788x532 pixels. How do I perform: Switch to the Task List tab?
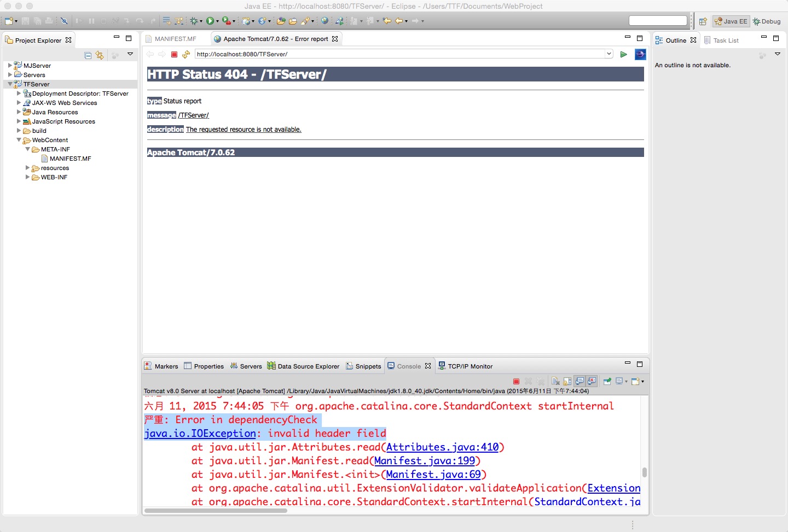(721, 40)
